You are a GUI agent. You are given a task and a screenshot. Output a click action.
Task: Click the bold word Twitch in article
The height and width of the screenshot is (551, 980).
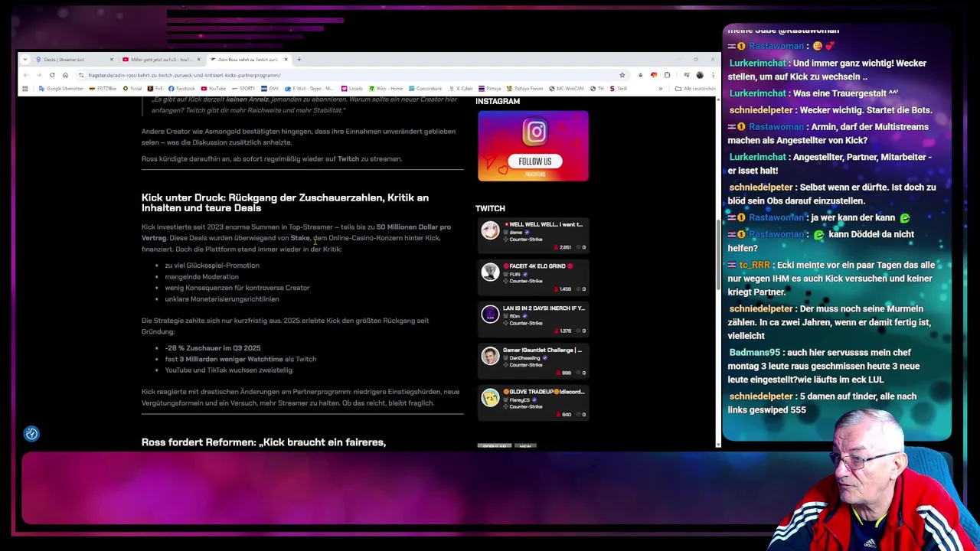(x=348, y=159)
